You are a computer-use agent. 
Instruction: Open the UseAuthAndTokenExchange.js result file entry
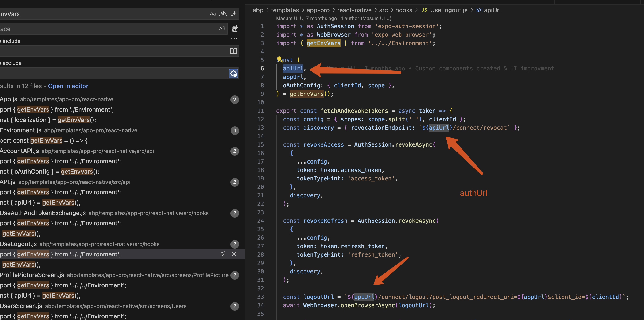[x=43, y=213]
